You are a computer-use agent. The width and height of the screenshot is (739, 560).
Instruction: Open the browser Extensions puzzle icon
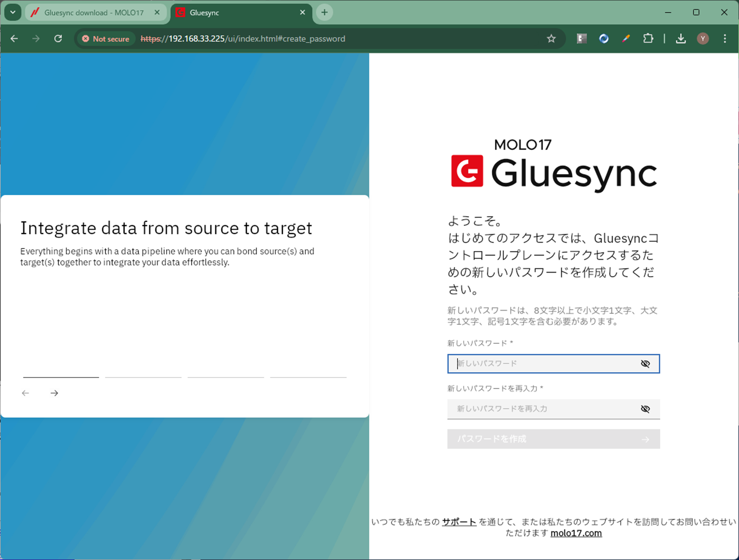[x=648, y=39]
